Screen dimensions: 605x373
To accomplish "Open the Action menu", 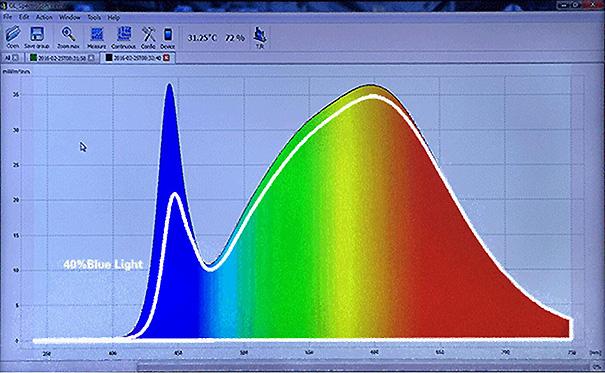I will [44, 17].
